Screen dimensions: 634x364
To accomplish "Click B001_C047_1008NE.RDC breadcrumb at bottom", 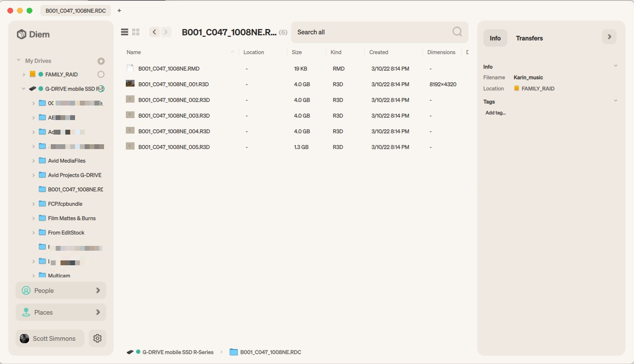I will pos(271,352).
